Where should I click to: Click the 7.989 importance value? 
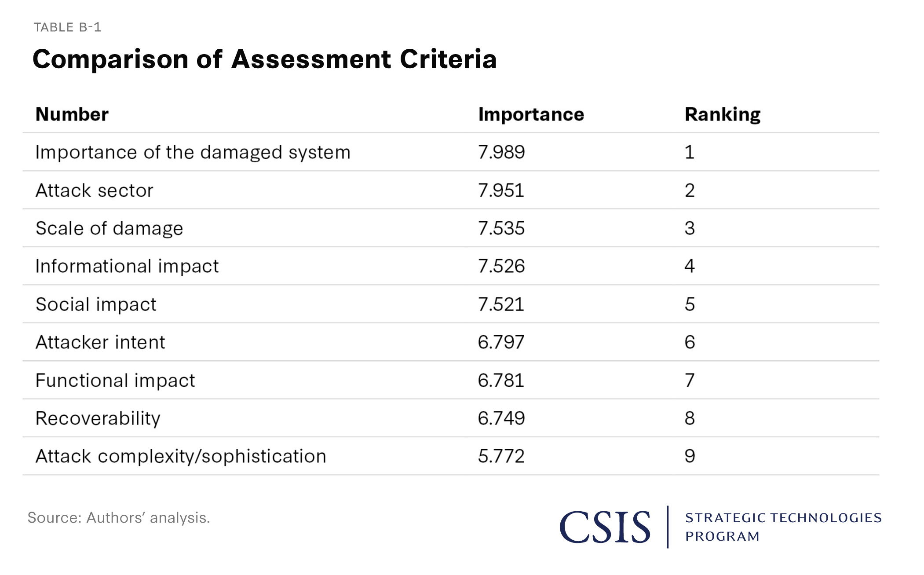[x=501, y=152]
